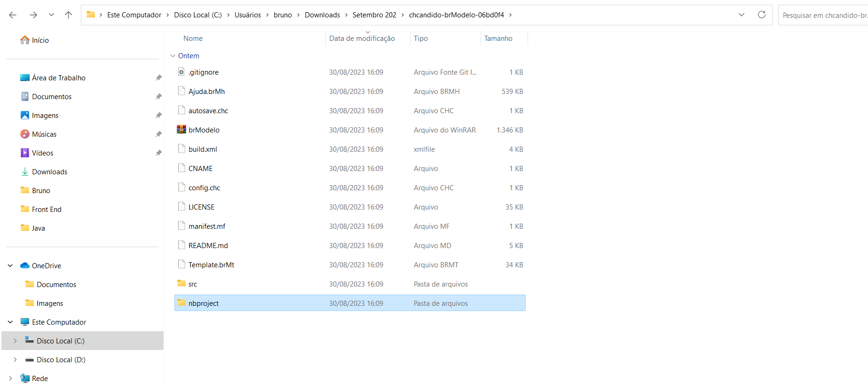Viewport: 868px width, 389px height.
Task: Click the nbproject folder icon
Action: pyautogui.click(x=181, y=303)
